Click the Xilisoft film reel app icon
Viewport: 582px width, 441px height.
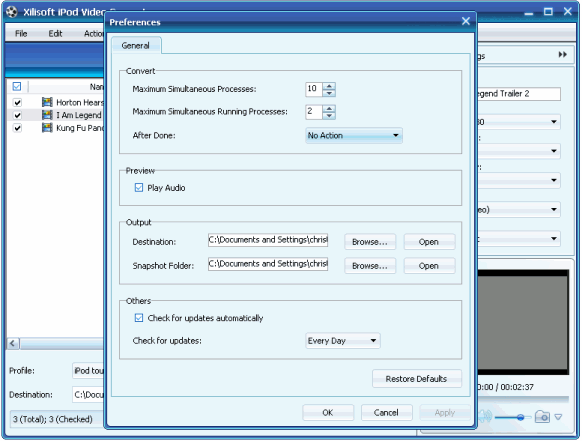click(x=12, y=12)
